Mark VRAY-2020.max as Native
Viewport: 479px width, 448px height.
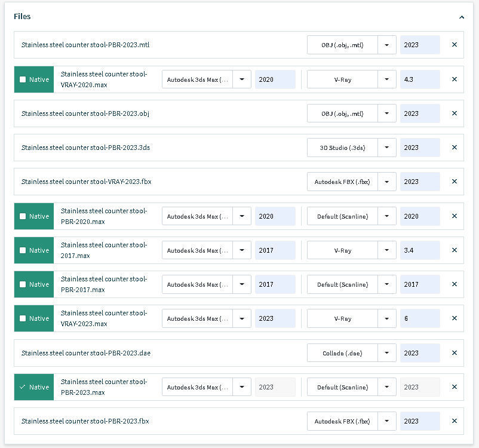23,79
